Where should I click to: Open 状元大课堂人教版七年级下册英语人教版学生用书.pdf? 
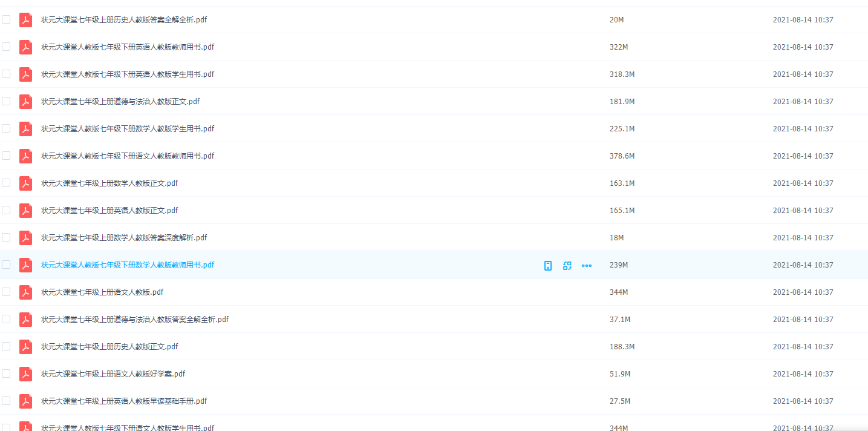tap(128, 74)
